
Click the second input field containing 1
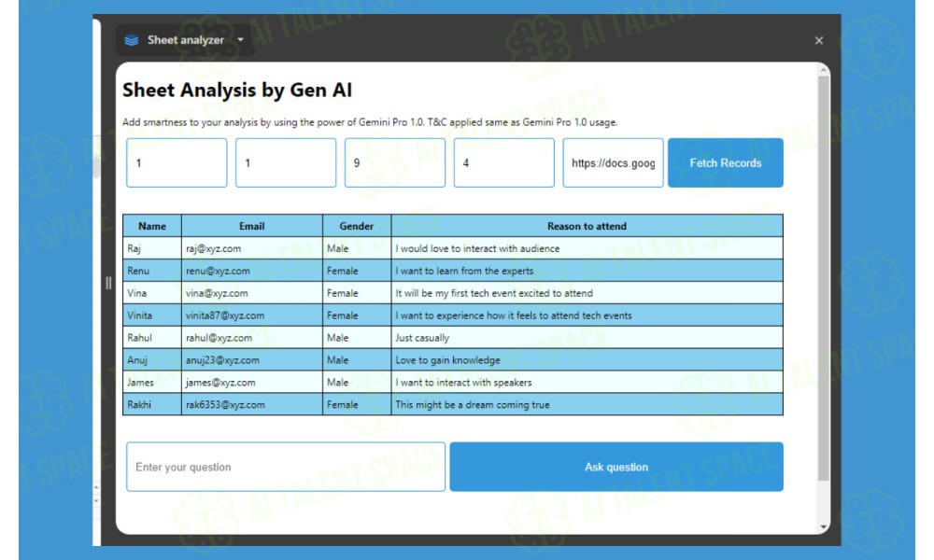286,163
